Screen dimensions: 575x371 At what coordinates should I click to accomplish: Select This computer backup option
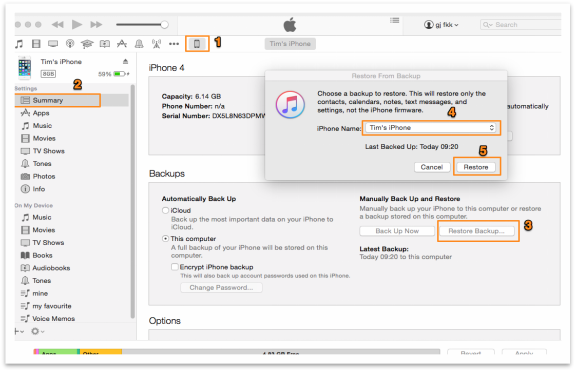click(165, 239)
